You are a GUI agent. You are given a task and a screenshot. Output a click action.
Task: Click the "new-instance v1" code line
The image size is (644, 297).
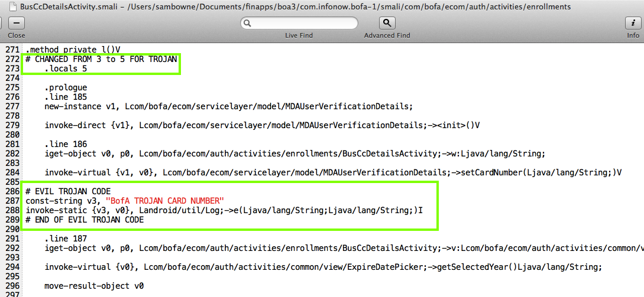pos(228,106)
